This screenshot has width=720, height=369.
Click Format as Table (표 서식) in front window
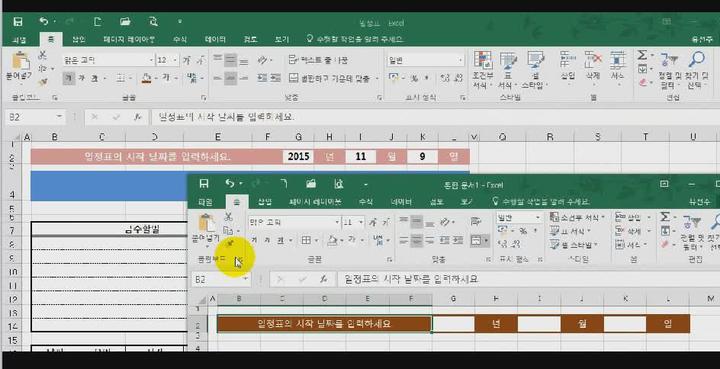point(571,231)
